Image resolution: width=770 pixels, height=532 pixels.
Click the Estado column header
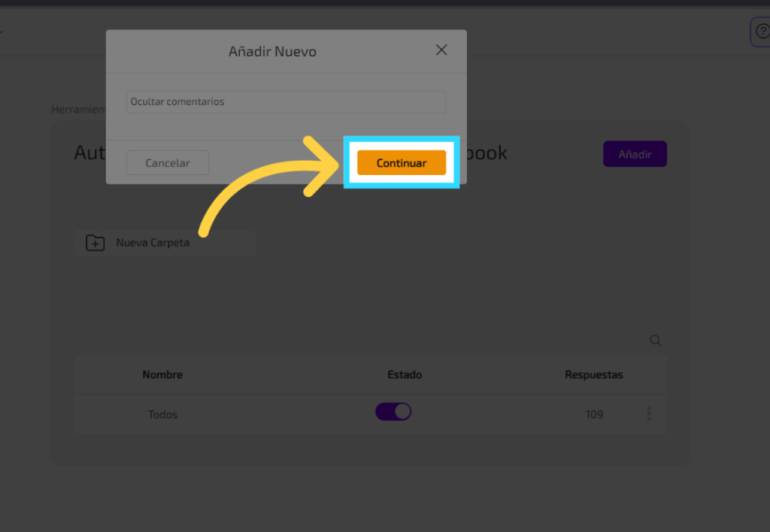[x=405, y=375]
